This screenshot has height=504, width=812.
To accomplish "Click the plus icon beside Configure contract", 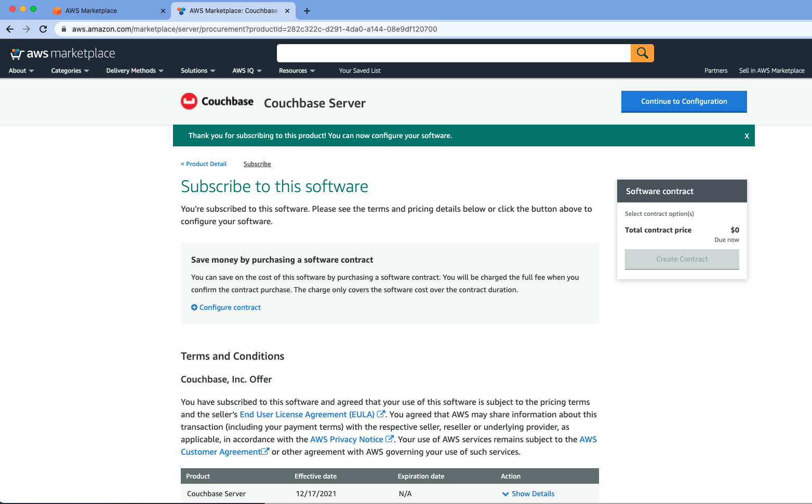I will click(x=194, y=307).
